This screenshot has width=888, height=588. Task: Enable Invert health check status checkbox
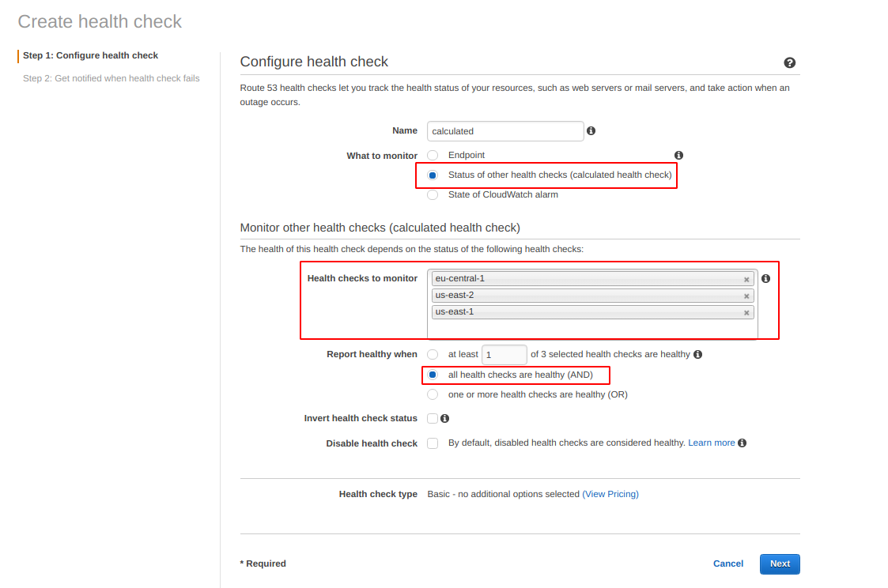[433, 418]
